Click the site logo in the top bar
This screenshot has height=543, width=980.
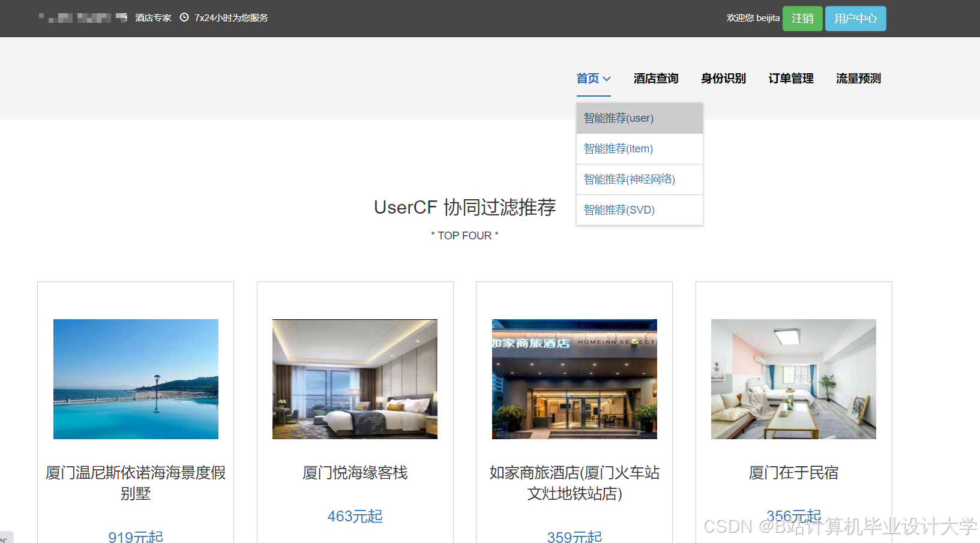81,17
